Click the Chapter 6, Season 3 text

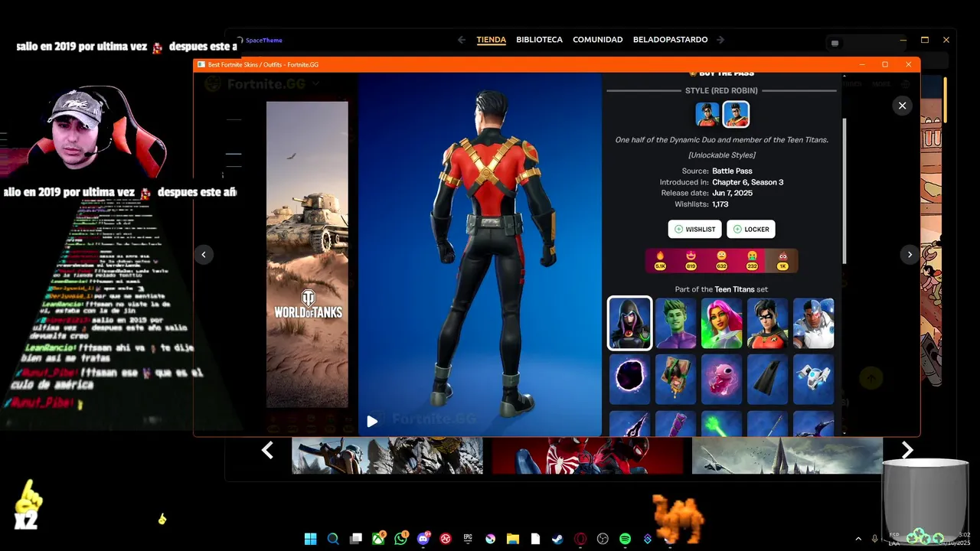747,182
